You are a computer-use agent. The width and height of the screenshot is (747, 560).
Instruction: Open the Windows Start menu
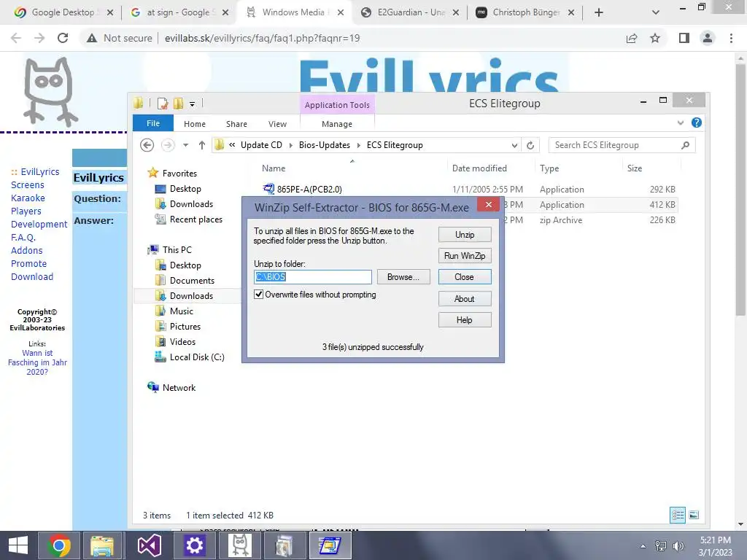(18, 545)
